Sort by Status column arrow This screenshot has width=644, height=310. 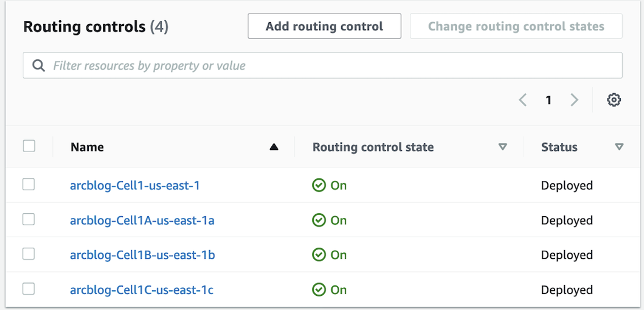[619, 147]
